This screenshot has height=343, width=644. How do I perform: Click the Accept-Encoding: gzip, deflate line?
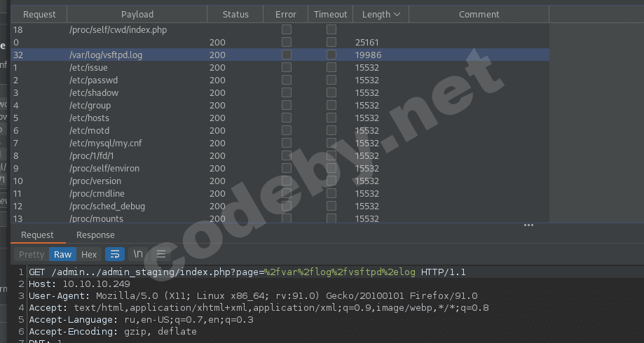click(x=113, y=332)
